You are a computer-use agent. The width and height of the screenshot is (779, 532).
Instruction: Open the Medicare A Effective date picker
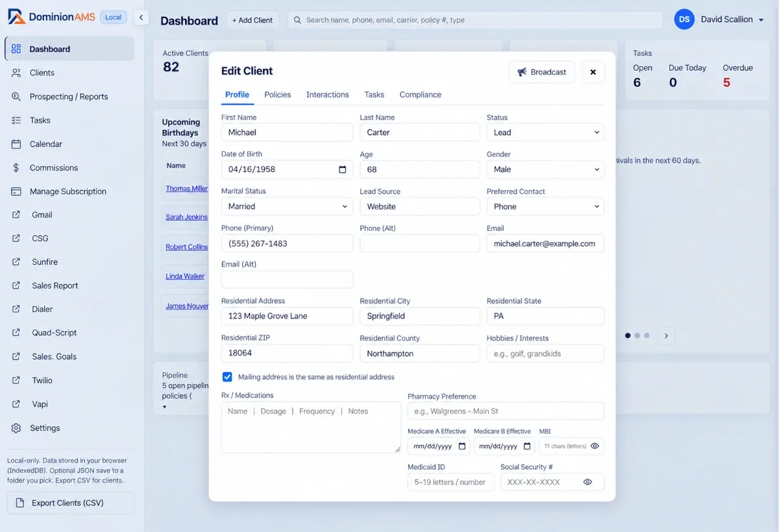pyautogui.click(x=462, y=446)
